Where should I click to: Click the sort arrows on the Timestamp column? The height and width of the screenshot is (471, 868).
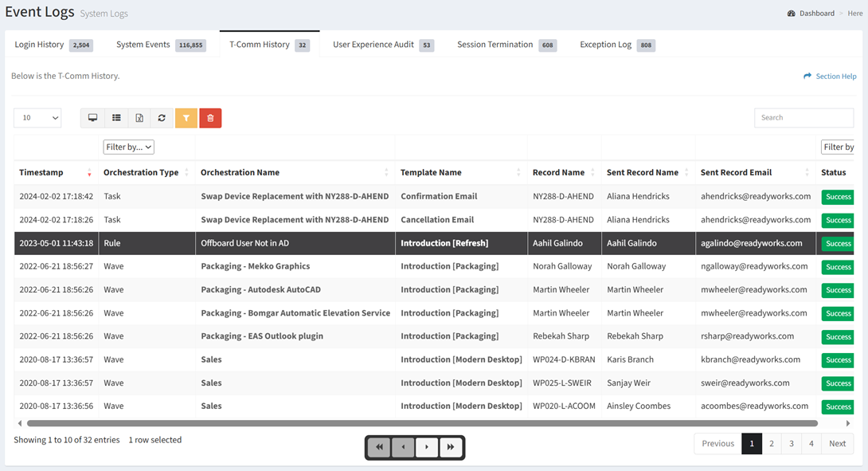[89, 173]
